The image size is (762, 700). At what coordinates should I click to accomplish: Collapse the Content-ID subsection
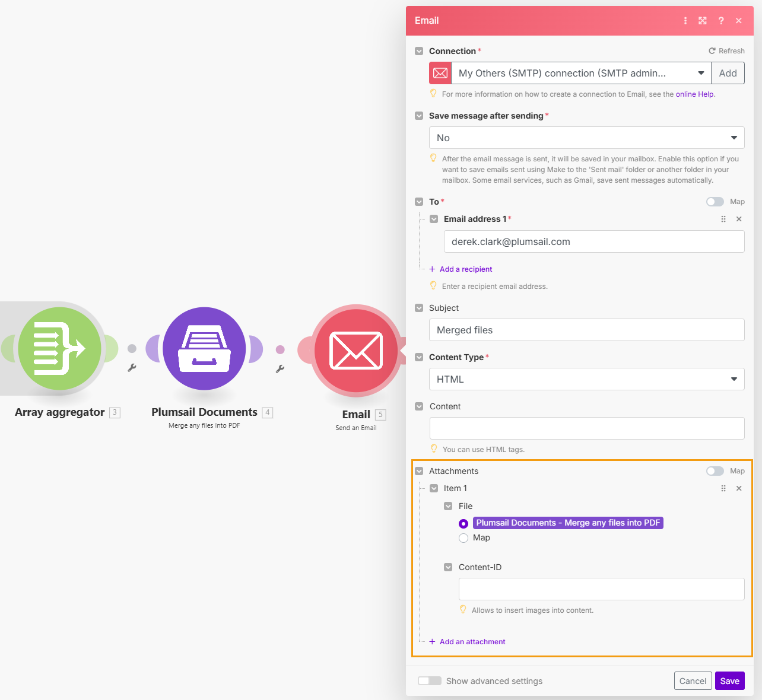tap(448, 567)
